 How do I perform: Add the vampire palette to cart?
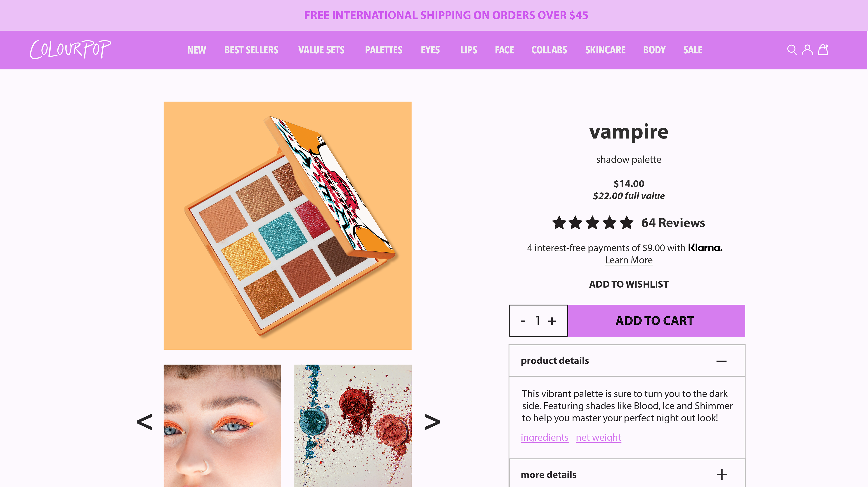(656, 321)
